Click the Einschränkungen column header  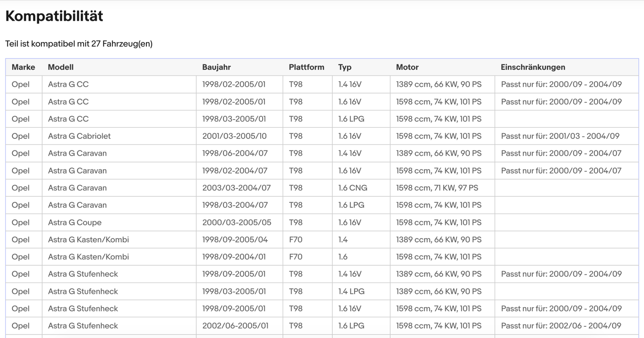[532, 67]
